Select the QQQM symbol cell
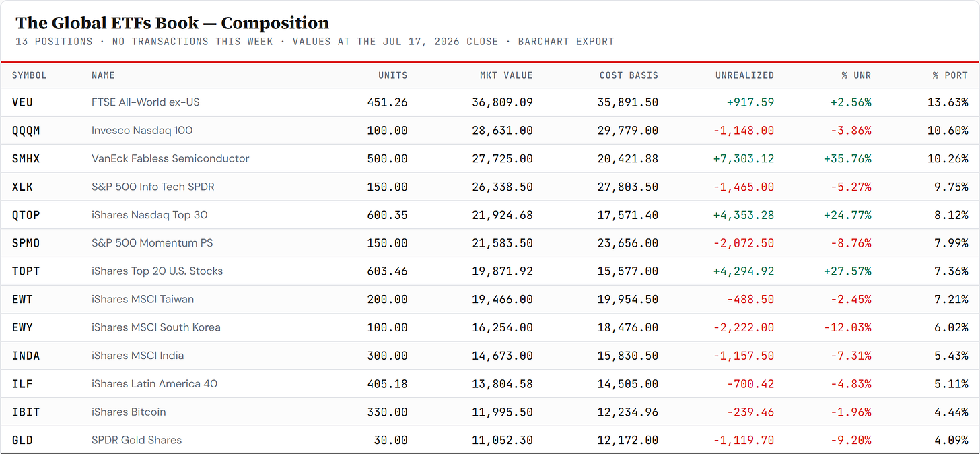 pyautogui.click(x=26, y=131)
